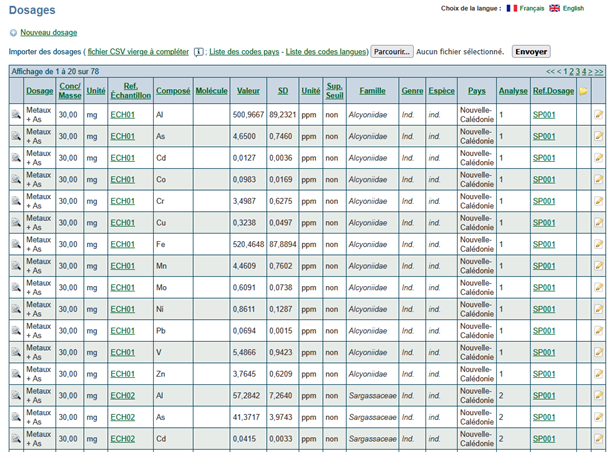This screenshot has height=452, width=616.
Task: Click the plus icon beside Nouveau dosage
Action: click(x=13, y=33)
